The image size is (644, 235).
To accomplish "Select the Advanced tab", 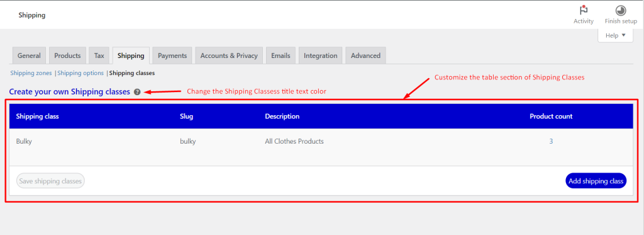I will coord(365,55).
